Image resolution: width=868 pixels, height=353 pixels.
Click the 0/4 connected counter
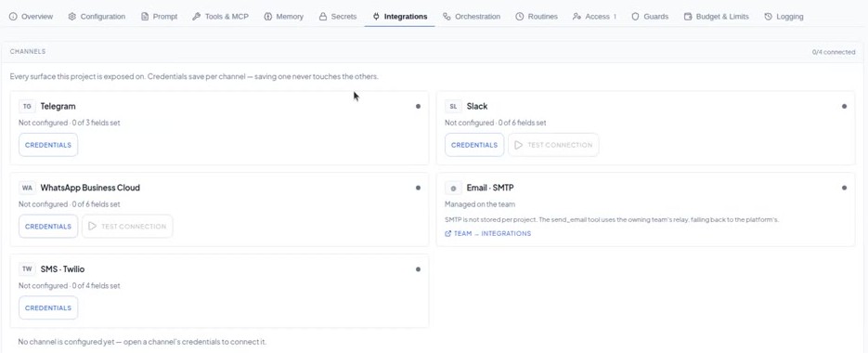834,52
